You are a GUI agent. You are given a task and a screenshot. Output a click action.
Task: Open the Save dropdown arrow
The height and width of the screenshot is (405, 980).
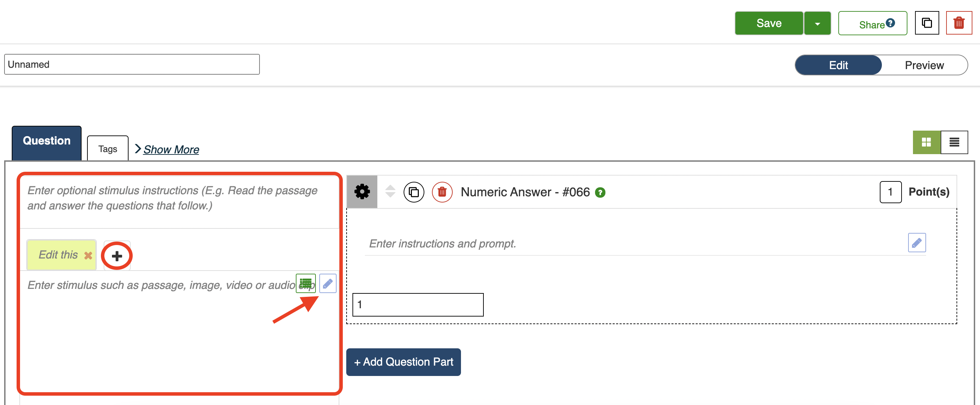tap(817, 23)
